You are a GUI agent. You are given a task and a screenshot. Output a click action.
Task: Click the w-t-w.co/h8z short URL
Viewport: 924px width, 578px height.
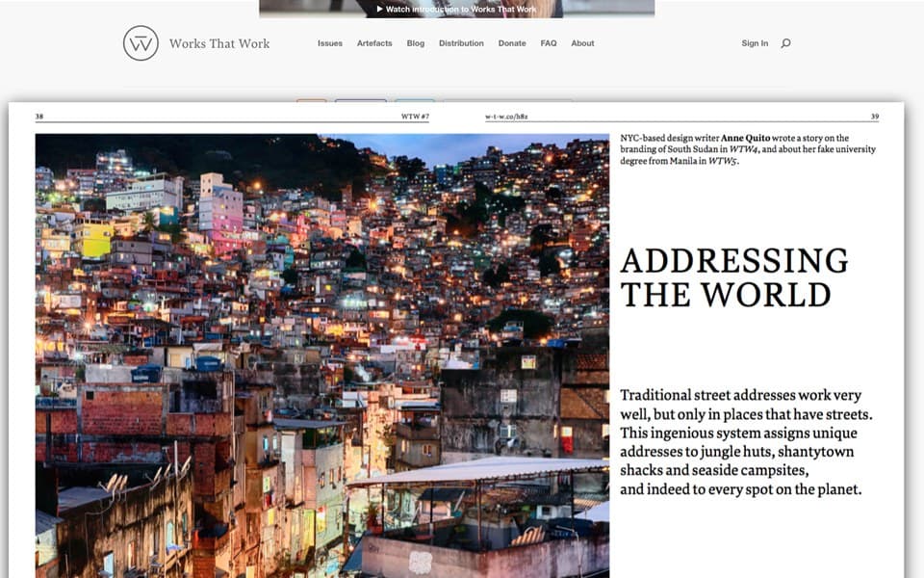point(506,117)
